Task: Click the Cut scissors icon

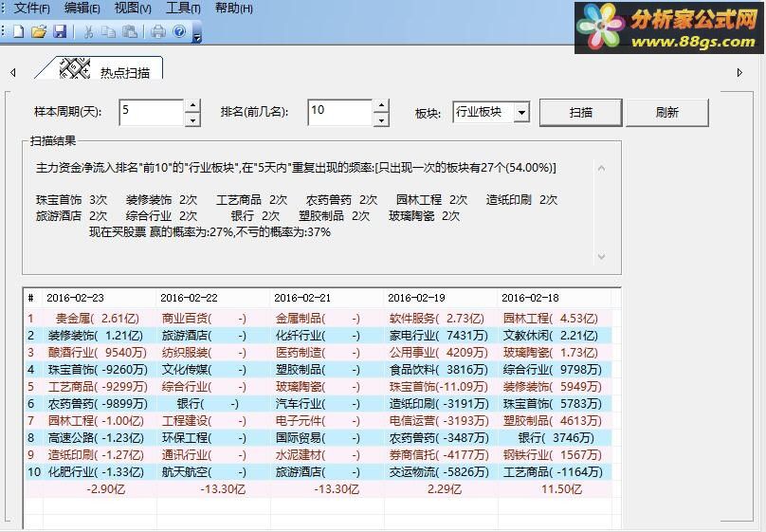Action: pyautogui.click(x=88, y=31)
